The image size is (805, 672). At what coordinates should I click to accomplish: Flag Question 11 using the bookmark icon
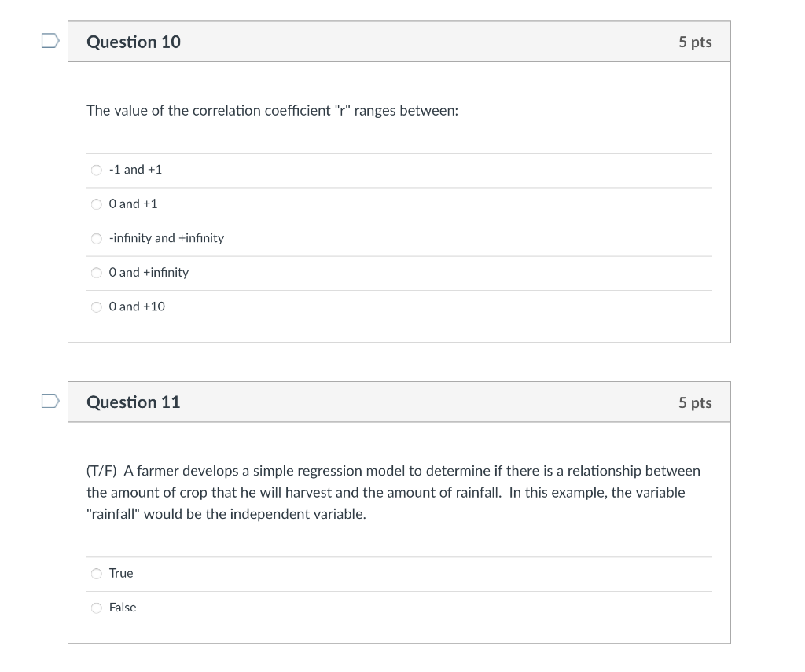pos(49,402)
